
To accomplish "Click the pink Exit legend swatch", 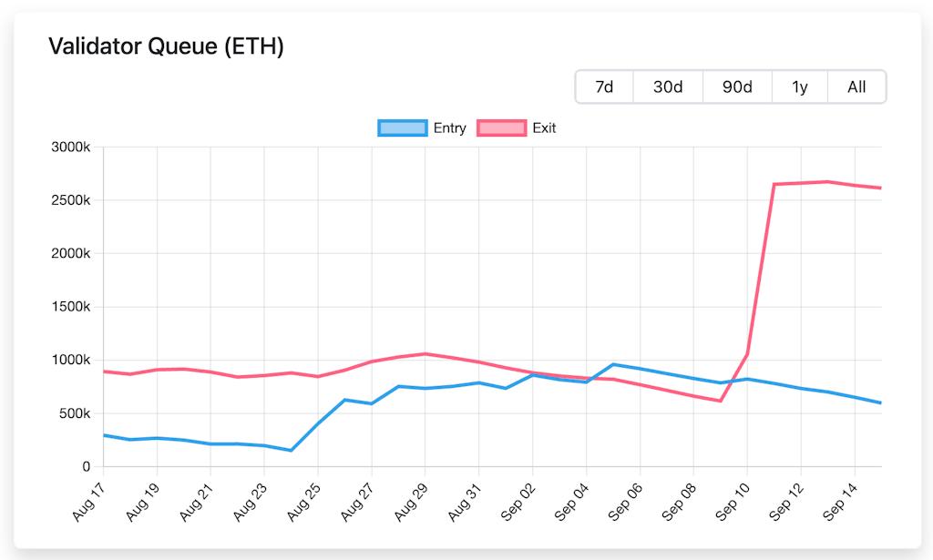I will click(x=502, y=128).
